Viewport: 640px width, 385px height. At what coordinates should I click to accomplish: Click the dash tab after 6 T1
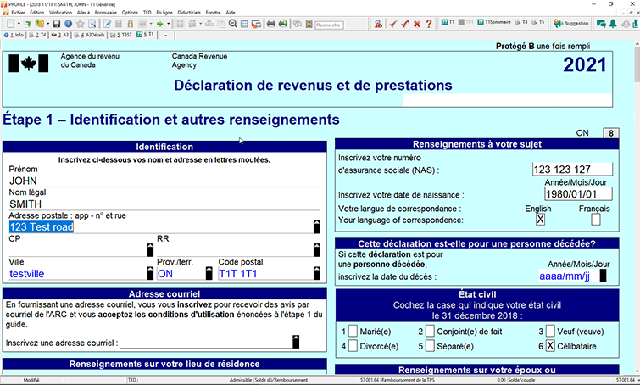pyautogui.click(x=166, y=35)
